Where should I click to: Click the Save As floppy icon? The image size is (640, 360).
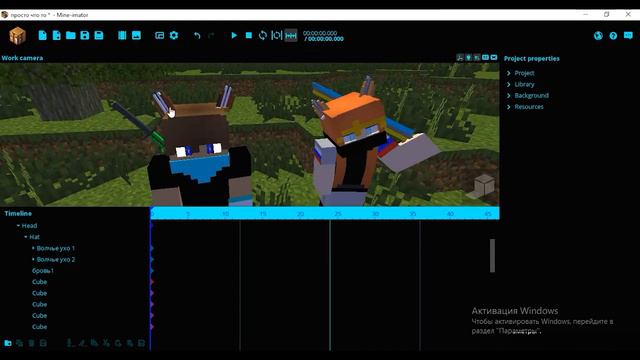[99, 36]
